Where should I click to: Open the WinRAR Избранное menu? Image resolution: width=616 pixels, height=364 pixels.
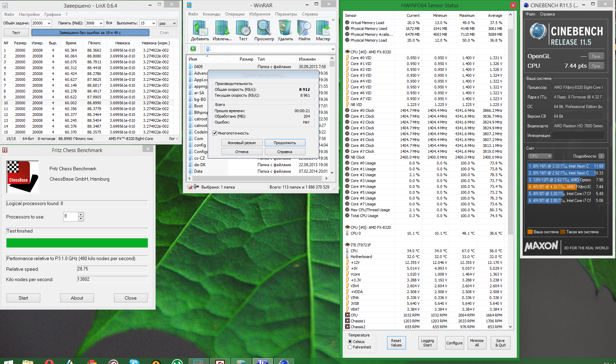point(260,14)
